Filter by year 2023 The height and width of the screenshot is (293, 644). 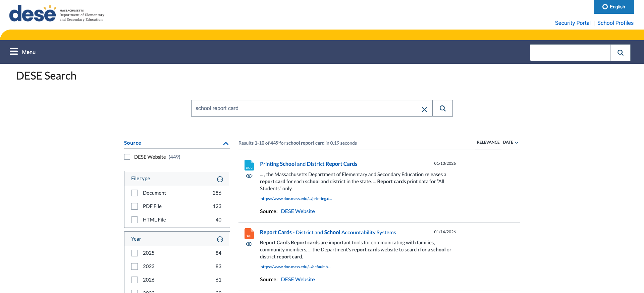(135, 266)
